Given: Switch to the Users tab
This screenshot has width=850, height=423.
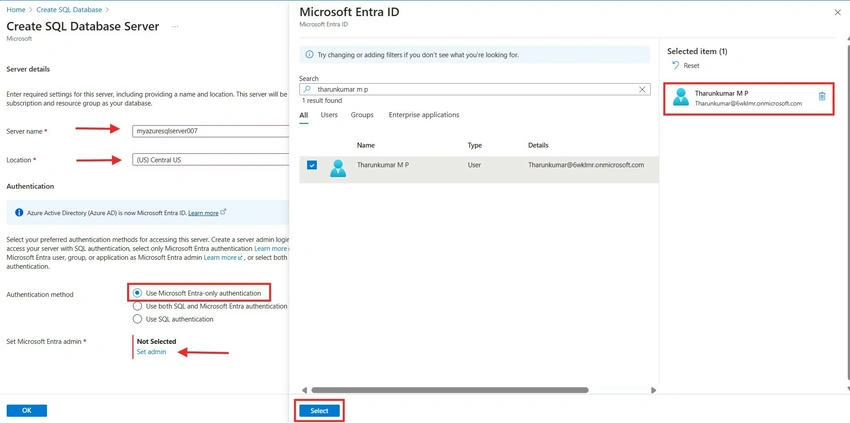Looking at the screenshot, I should point(329,115).
